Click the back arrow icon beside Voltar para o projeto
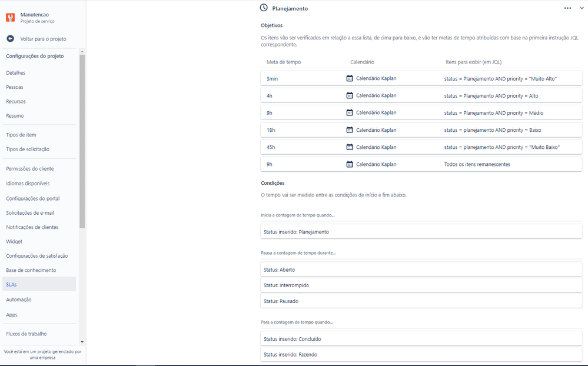Viewport: 588px width, 366px height. (11, 39)
